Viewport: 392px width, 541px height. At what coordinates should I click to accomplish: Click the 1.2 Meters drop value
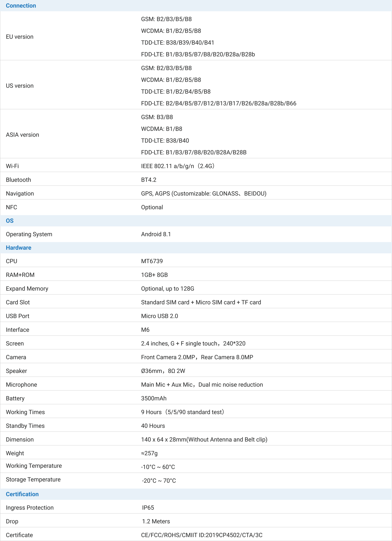(156, 521)
